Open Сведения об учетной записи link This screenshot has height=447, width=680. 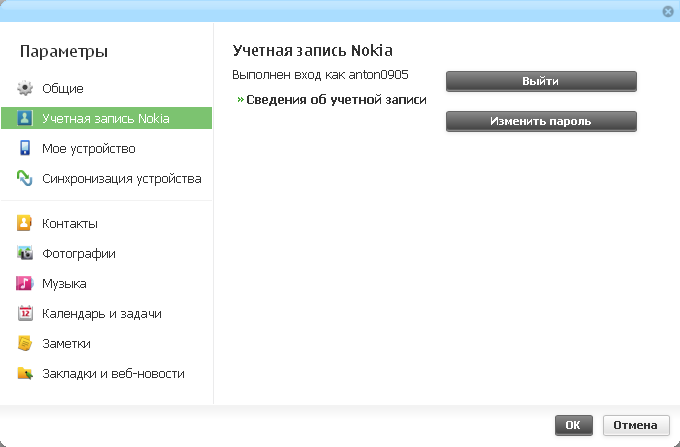pos(336,100)
